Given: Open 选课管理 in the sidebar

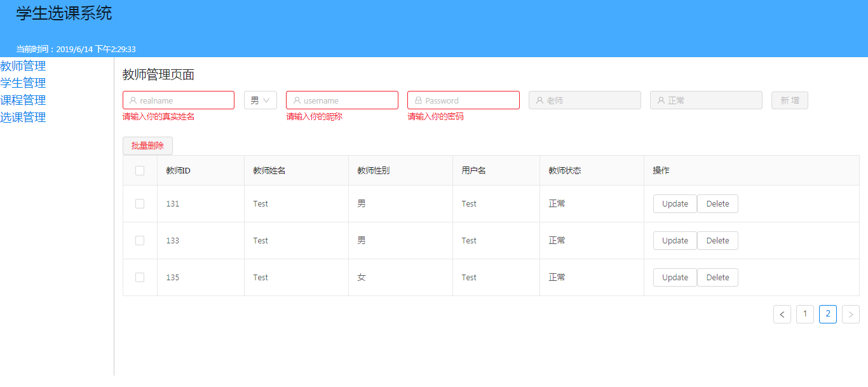Looking at the screenshot, I should [23, 117].
